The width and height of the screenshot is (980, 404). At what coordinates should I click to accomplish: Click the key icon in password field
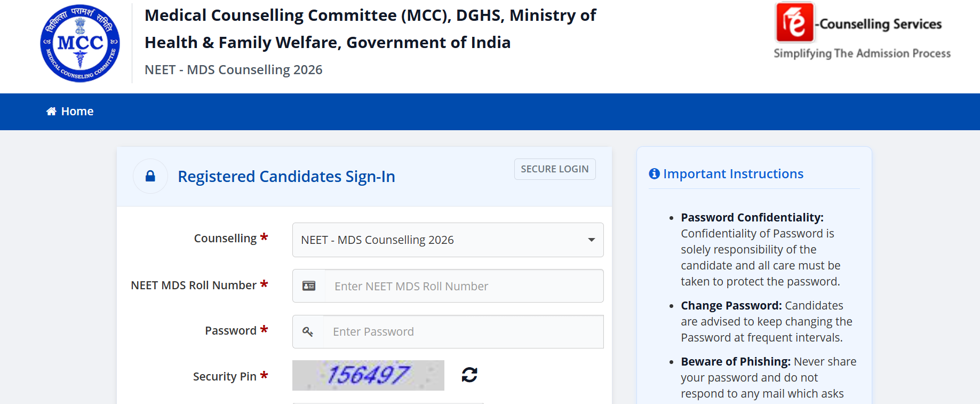pos(308,332)
